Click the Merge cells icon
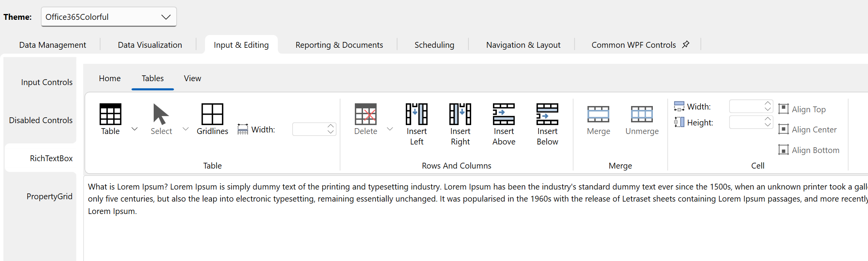Screen dimensions: 868x261 click(x=598, y=114)
